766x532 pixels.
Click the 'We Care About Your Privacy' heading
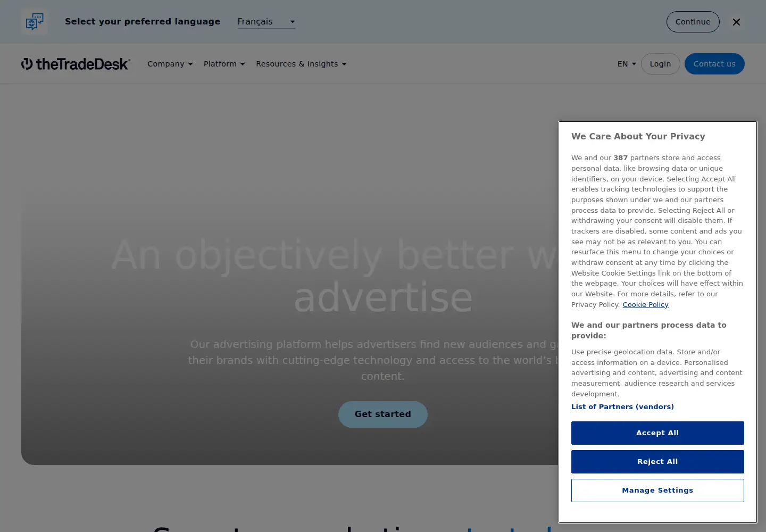(638, 137)
